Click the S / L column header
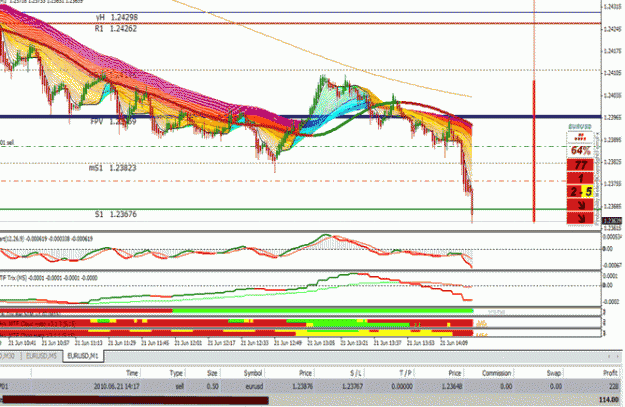The height and width of the screenshot is (407, 625). (x=356, y=373)
